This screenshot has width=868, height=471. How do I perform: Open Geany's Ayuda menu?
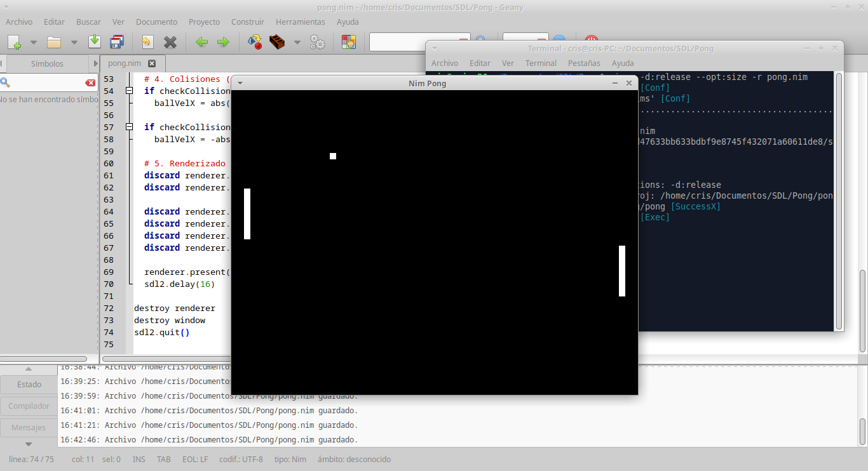click(348, 22)
